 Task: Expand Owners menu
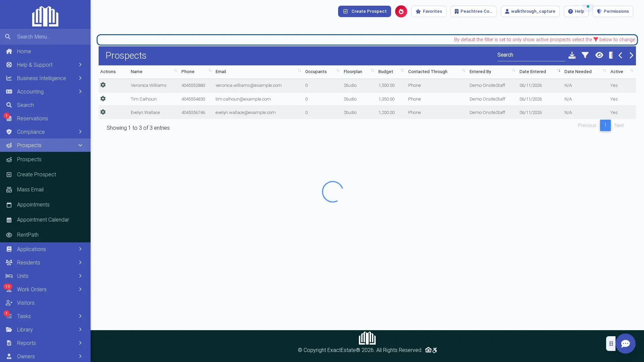(45, 356)
